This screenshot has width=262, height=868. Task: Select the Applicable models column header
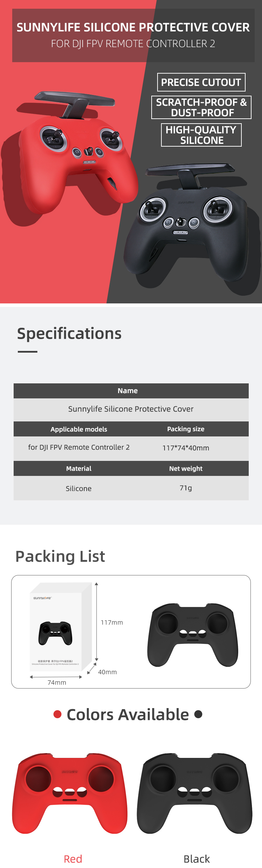tap(79, 429)
